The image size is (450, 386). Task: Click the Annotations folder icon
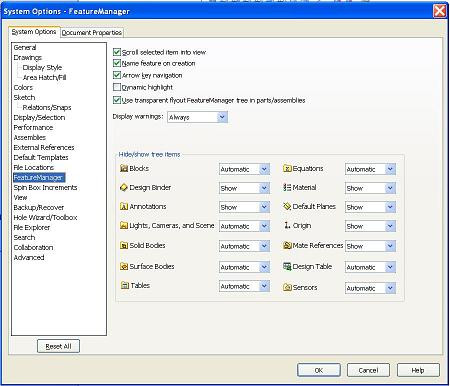(x=124, y=207)
